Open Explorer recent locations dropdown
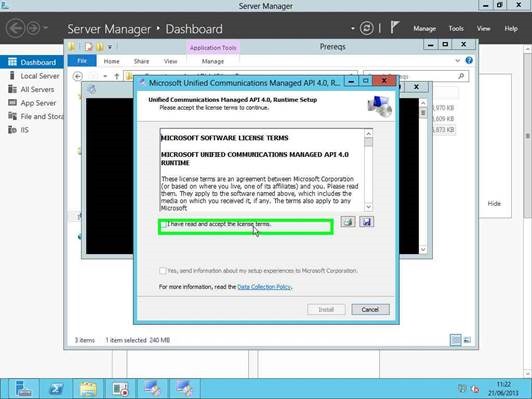Image resolution: width=532 pixels, height=399 pixels. tap(105, 76)
